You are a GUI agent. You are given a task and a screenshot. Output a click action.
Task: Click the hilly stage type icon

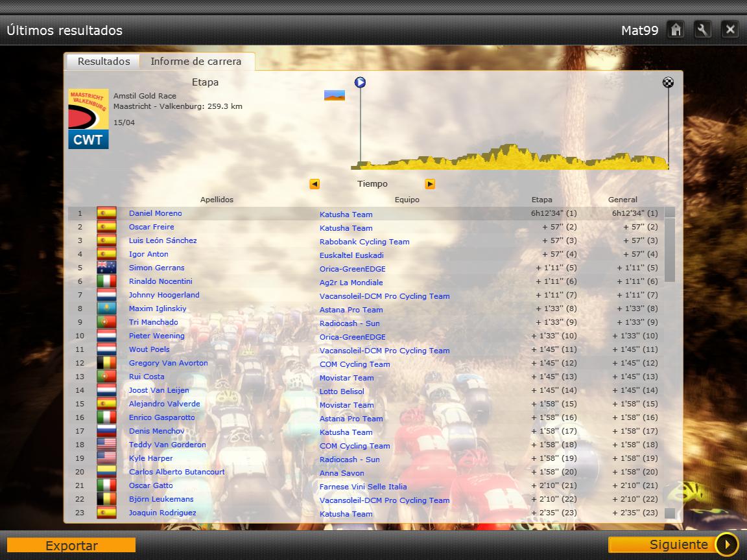coord(335,96)
